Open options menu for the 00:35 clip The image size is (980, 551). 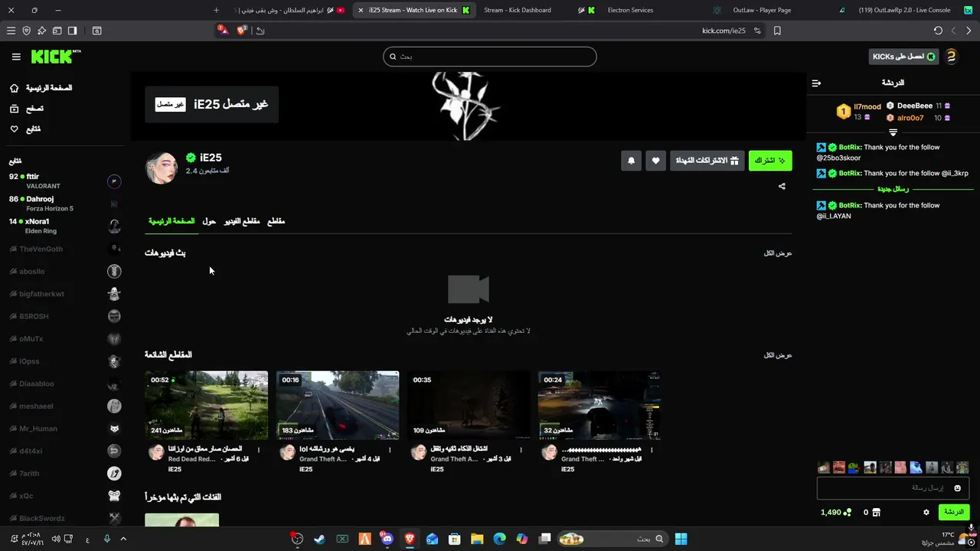point(521,450)
